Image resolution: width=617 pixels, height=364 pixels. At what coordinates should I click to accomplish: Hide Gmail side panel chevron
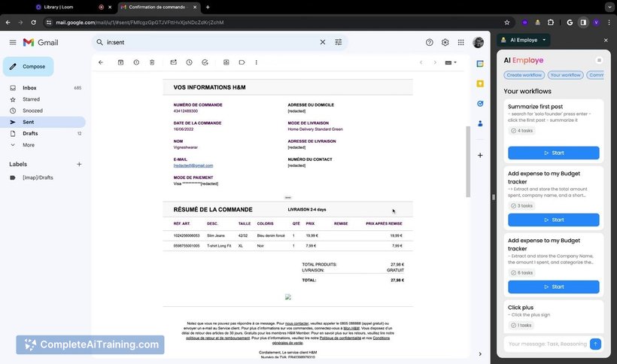tap(480, 354)
